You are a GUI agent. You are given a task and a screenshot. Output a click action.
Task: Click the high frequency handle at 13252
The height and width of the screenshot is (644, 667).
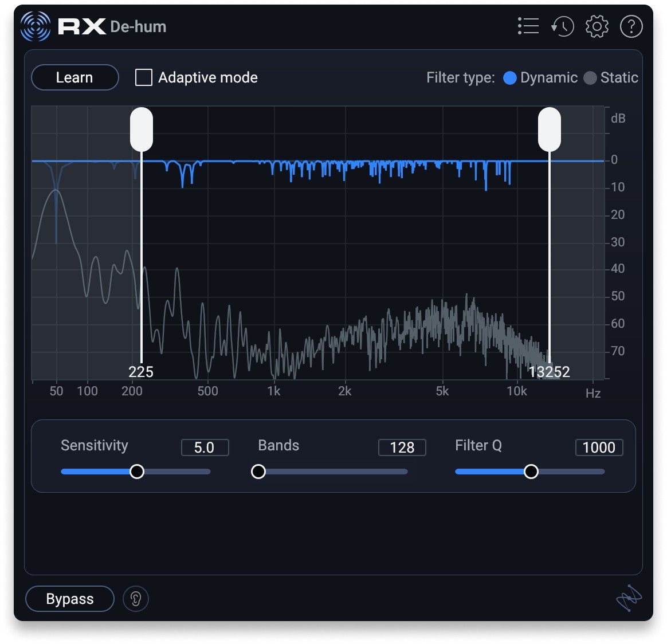point(549,129)
